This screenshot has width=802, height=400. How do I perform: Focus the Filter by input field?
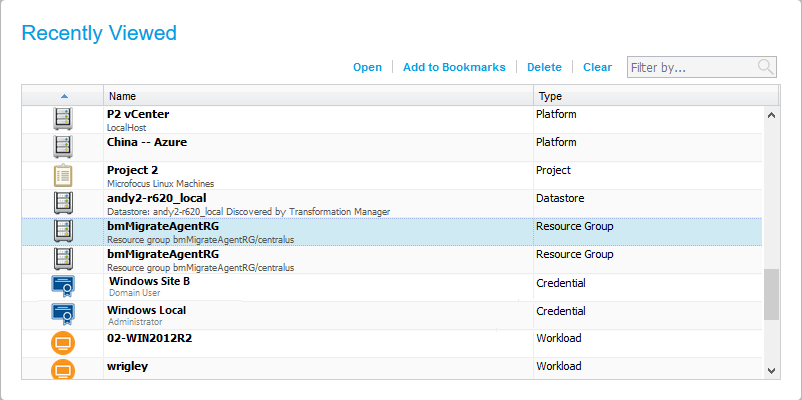pos(690,67)
